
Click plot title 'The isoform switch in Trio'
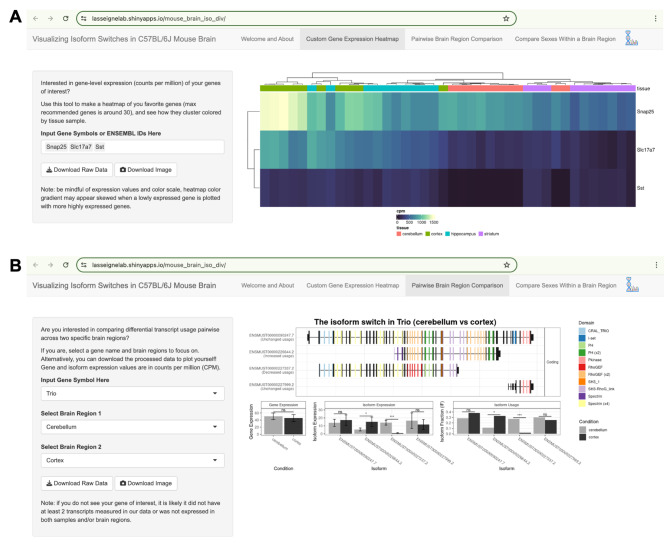405,322
